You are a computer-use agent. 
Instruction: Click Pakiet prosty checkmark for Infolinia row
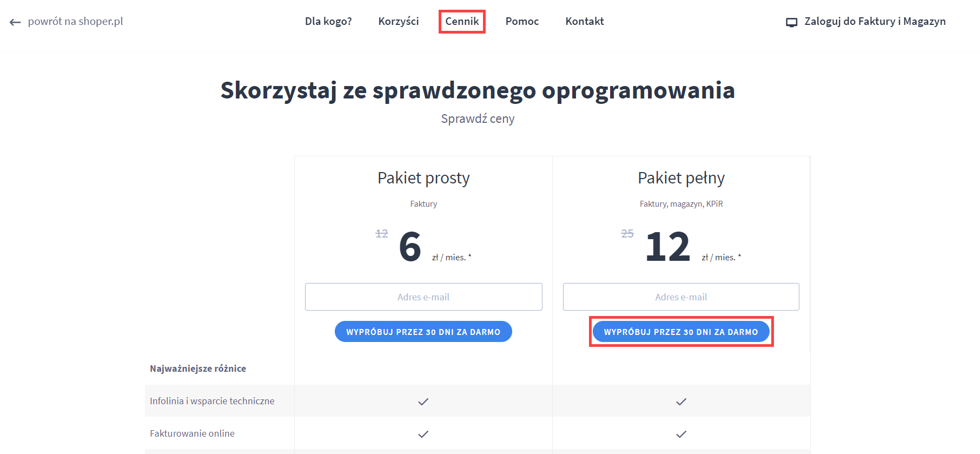pos(423,402)
